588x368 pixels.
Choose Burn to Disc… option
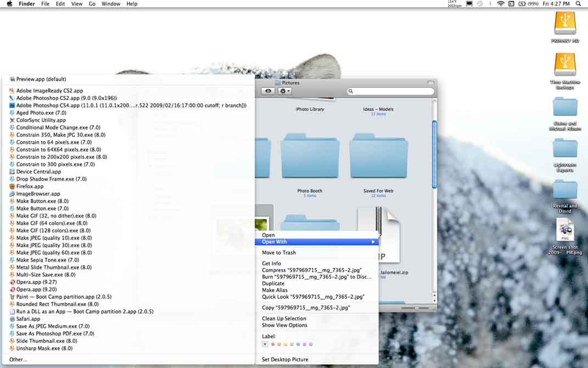316,277
